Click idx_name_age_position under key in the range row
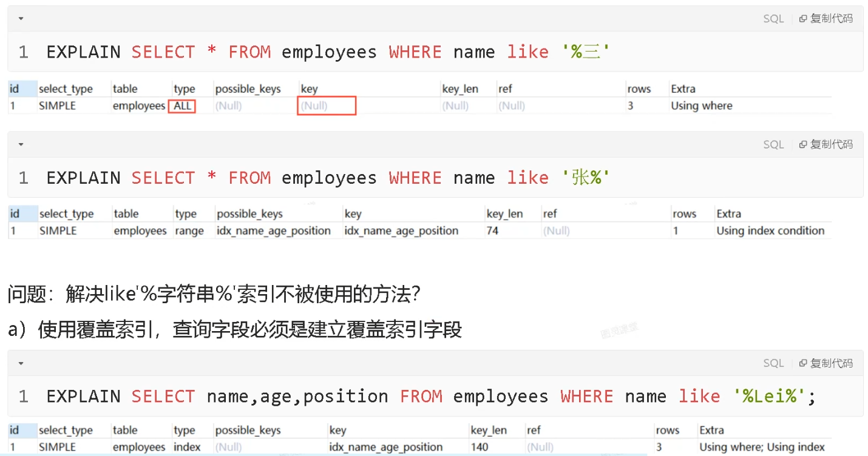Screen dimensions: 868x456 click(401, 231)
